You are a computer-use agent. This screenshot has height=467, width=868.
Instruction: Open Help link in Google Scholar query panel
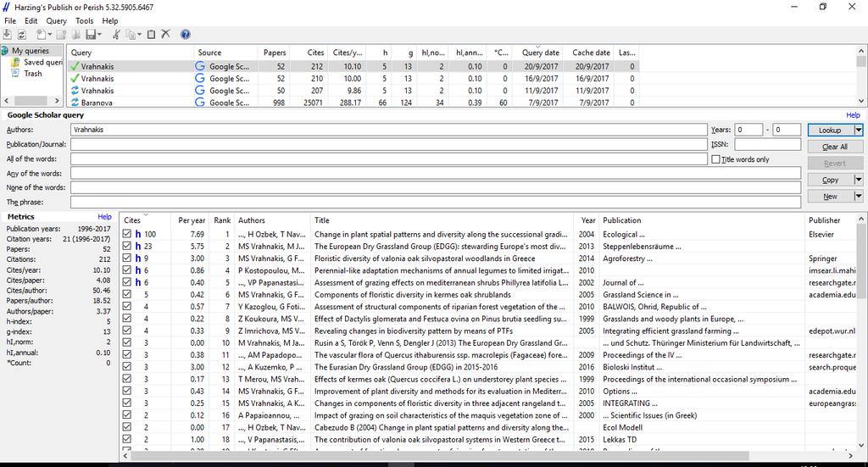click(x=853, y=115)
